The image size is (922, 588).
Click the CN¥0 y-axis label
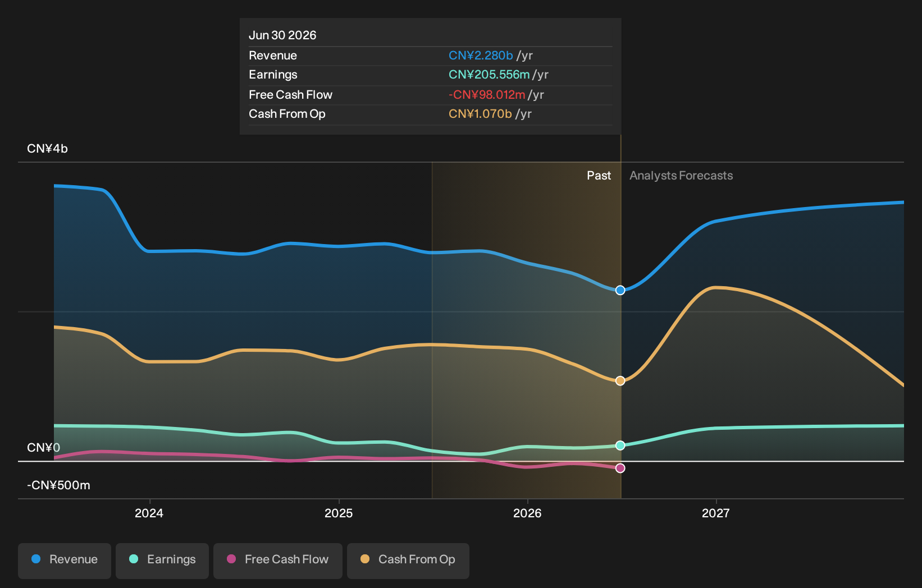(43, 448)
